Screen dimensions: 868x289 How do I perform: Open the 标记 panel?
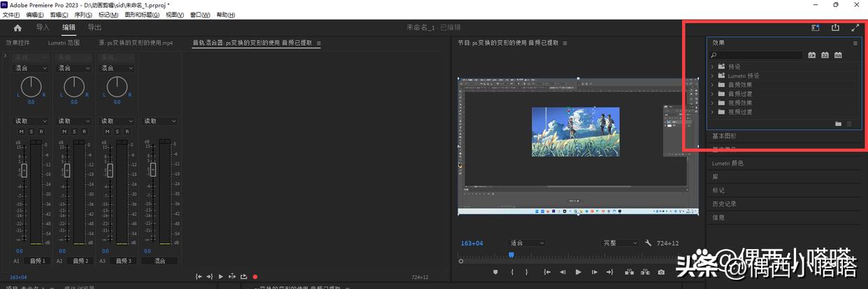pyautogui.click(x=718, y=190)
